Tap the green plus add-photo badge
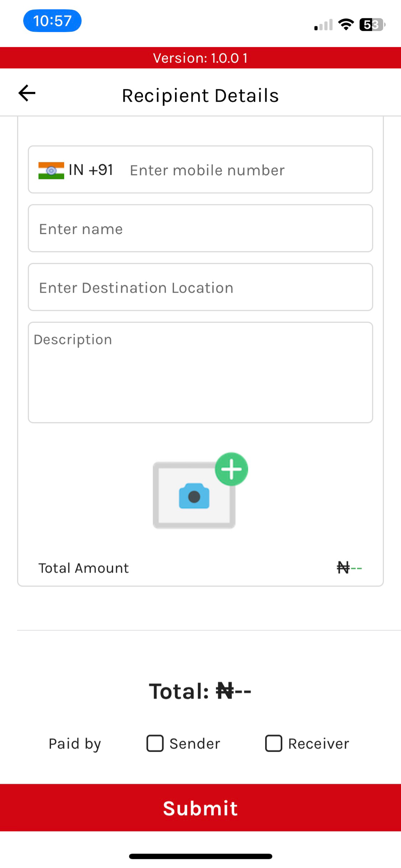 pos(231,469)
